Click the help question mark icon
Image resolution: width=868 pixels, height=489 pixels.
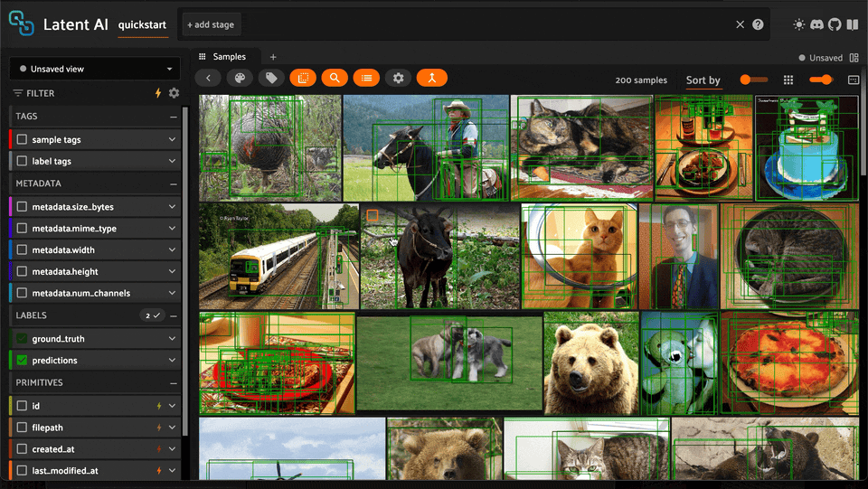[x=758, y=25]
